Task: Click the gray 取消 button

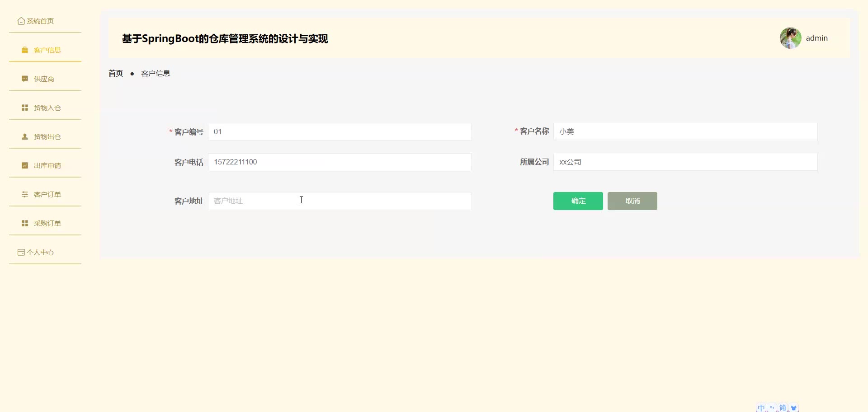Action: click(x=632, y=201)
